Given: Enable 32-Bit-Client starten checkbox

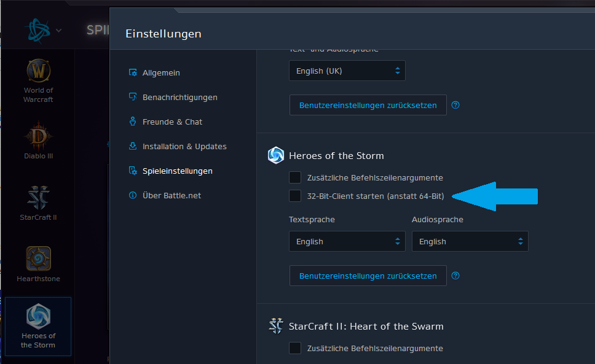Looking at the screenshot, I should coord(295,196).
